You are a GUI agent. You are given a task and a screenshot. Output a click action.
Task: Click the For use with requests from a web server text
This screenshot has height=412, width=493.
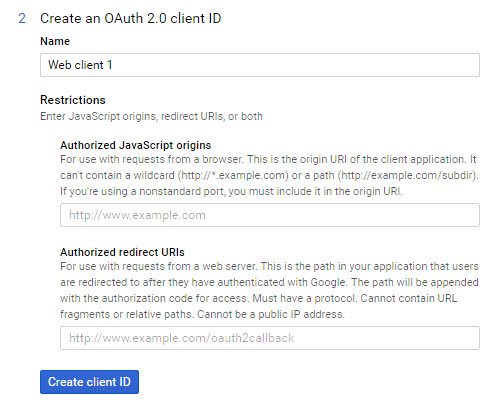click(158, 266)
